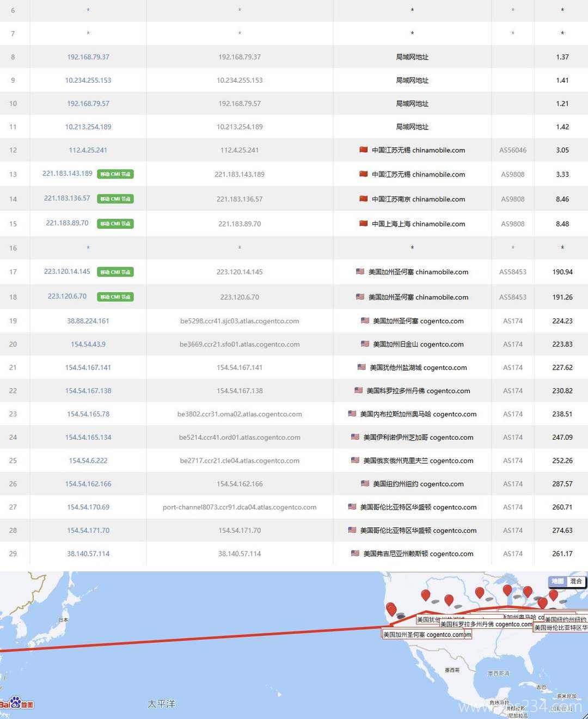This screenshot has height=719, width=588.
Task: Click the Baidu map logo in the corner
Action: tap(17, 703)
